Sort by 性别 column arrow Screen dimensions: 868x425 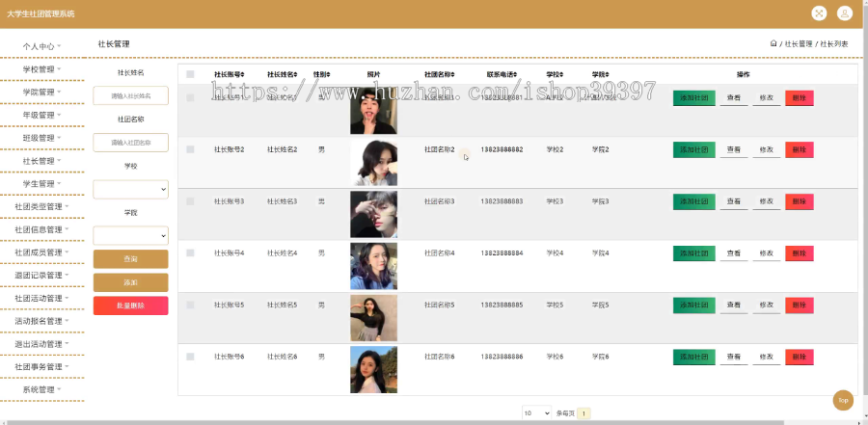[328, 75]
